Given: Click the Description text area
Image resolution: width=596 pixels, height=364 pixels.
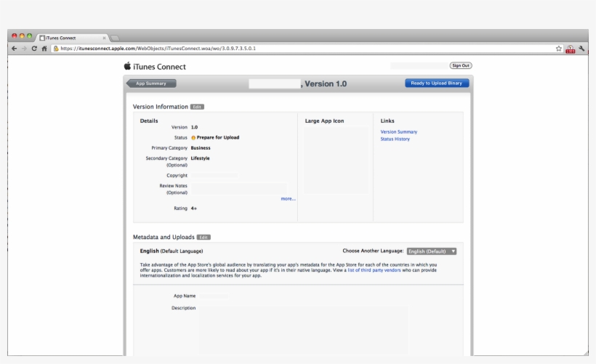Looking at the screenshot, I should (x=303, y=331).
